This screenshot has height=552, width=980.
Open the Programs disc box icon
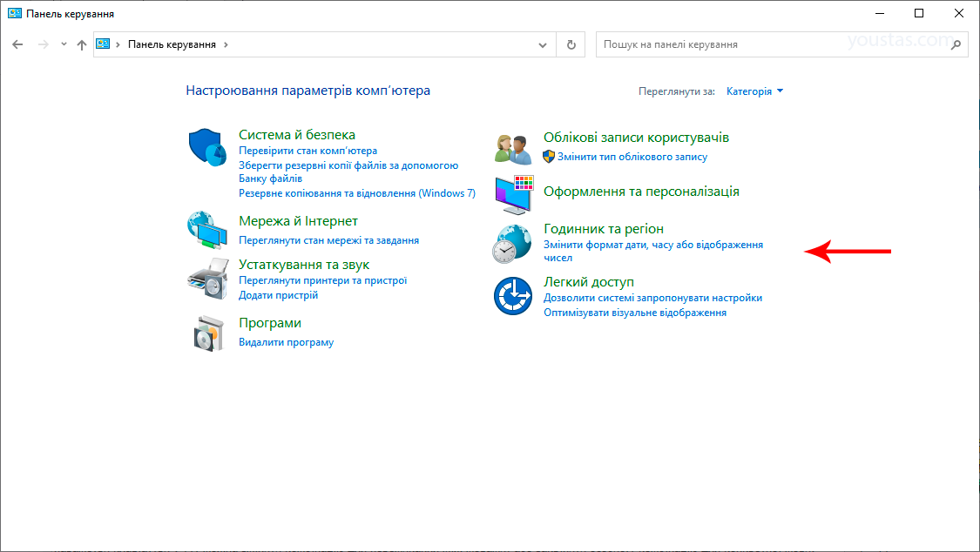pos(208,333)
